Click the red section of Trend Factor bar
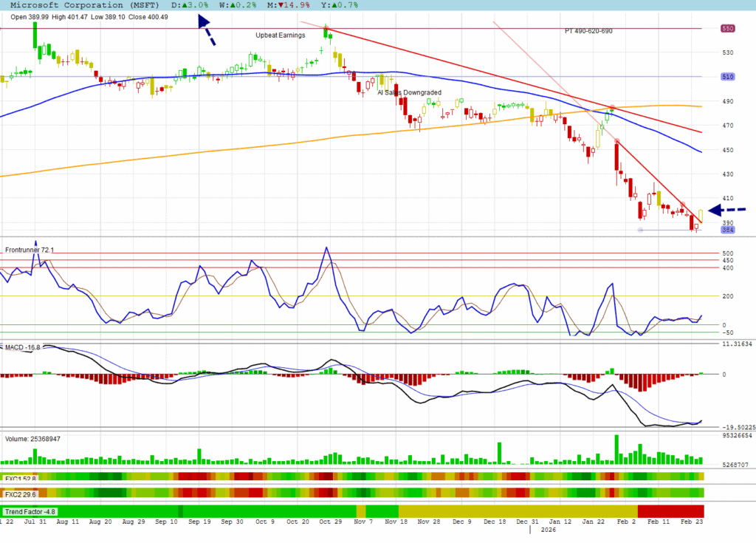Image resolution: width=756 pixels, height=543 pixels. (670, 511)
